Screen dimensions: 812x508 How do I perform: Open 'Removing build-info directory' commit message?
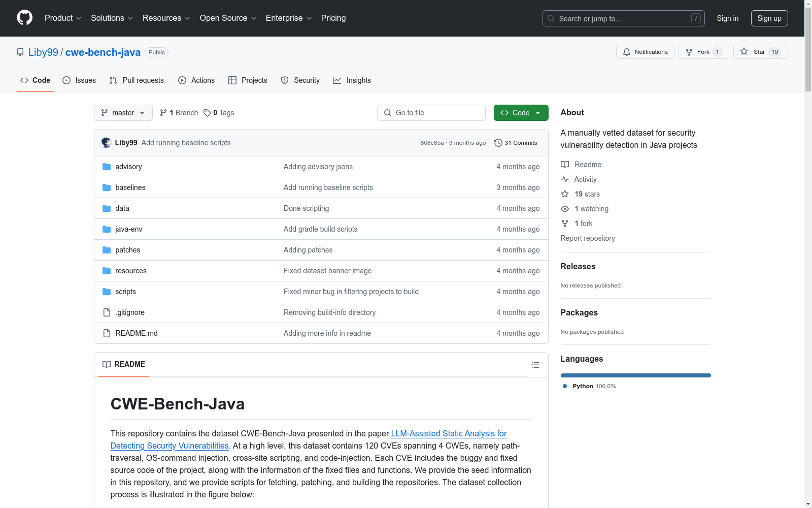[330, 312]
